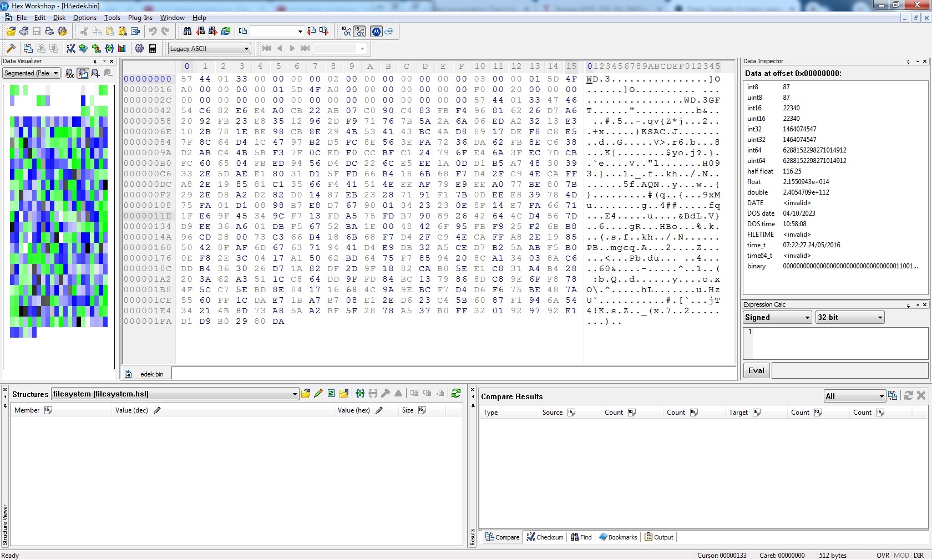The height and width of the screenshot is (560, 932).
Task: Start a new comparison in Compare Results
Action: click(x=893, y=396)
